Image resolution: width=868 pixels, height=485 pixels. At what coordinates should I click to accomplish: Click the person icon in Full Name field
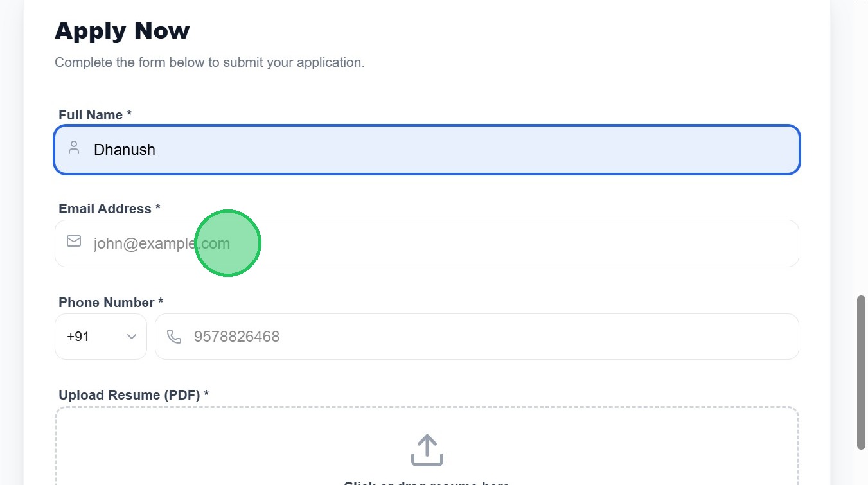pos(74,148)
